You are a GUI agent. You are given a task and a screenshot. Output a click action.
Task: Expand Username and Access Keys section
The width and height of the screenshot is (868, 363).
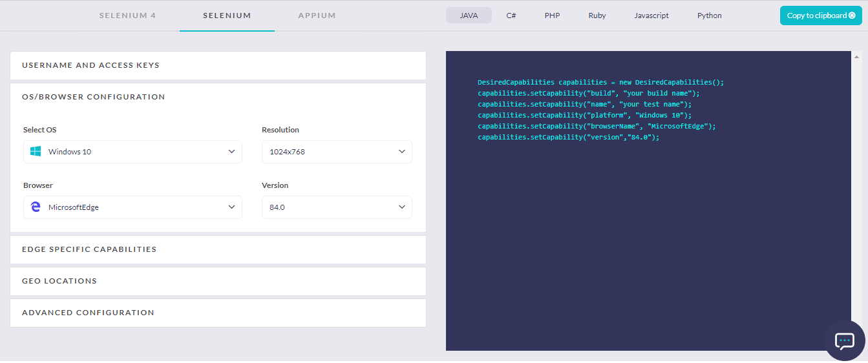(x=218, y=65)
